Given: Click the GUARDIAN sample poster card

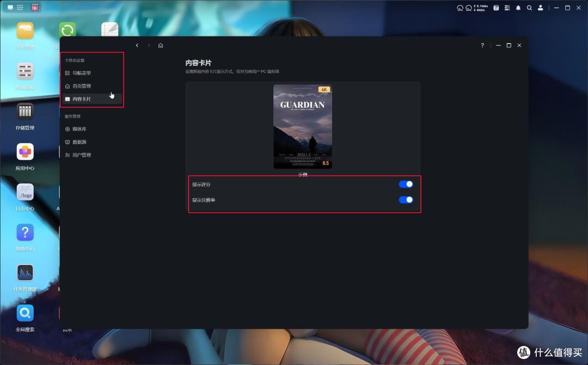Looking at the screenshot, I should click(303, 126).
